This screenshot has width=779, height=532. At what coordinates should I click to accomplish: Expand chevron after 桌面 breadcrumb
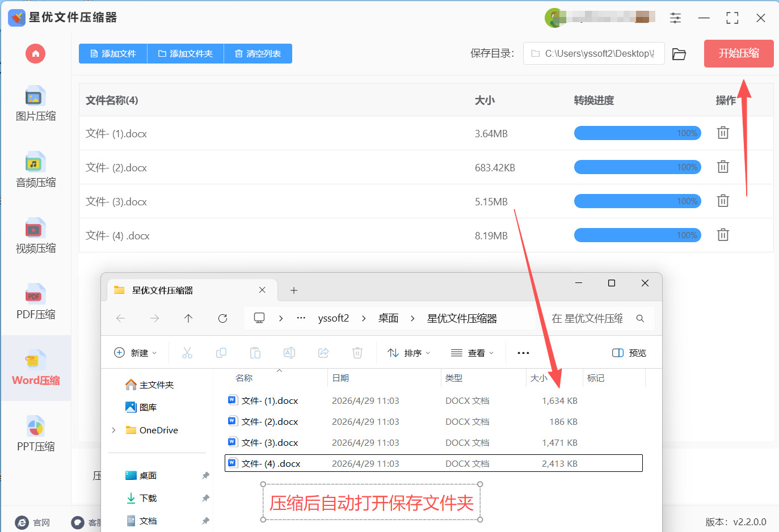[x=412, y=318]
